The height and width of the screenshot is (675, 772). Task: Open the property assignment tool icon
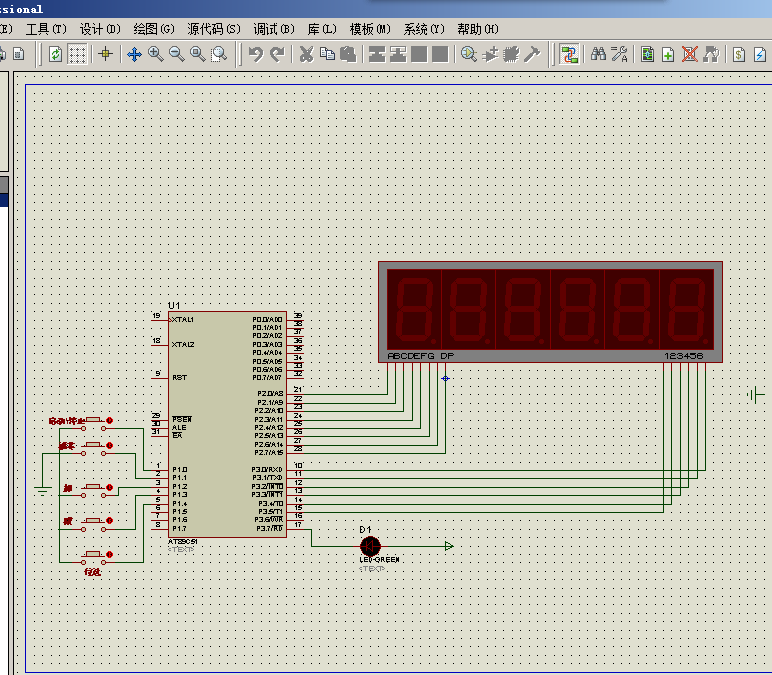pyautogui.click(x=619, y=54)
